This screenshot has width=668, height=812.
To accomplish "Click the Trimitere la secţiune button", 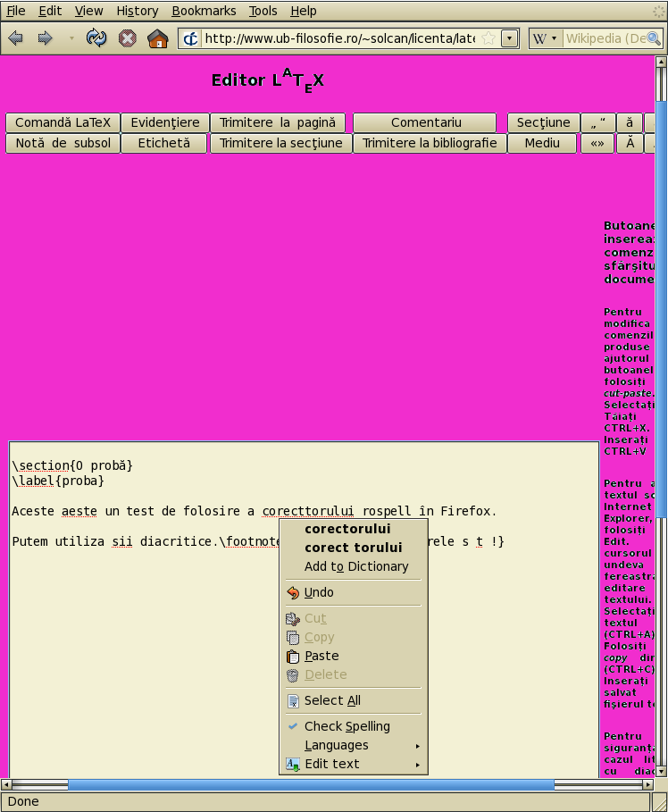I will (280, 144).
